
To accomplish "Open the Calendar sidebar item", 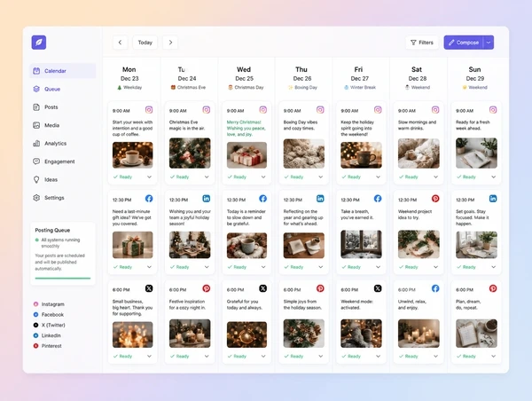I will click(62, 71).
